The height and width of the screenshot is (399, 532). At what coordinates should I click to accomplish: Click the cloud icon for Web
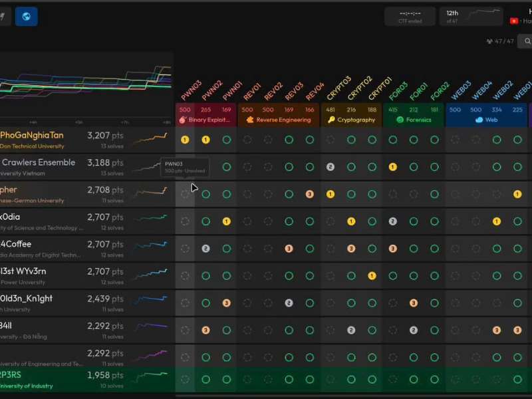[479, 120]
